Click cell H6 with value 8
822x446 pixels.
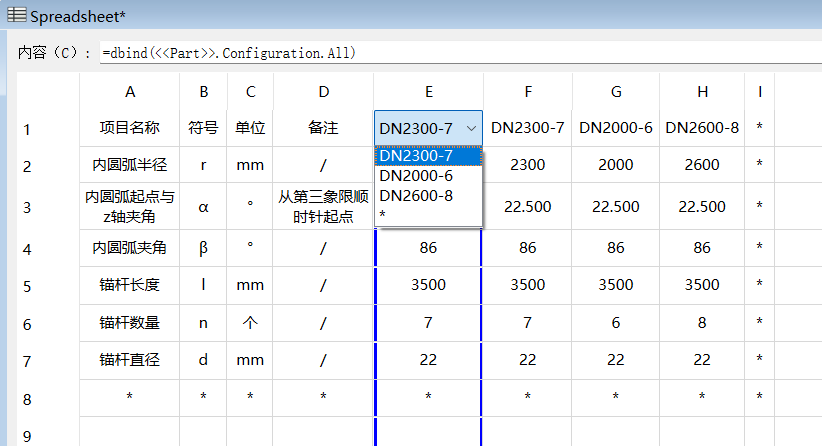pyautogui.click(x=702, y=323)
